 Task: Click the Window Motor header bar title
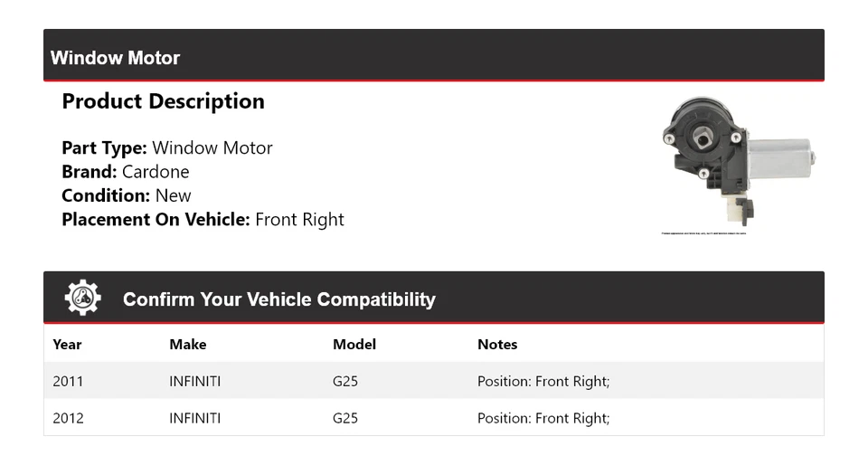pos(115,58)
